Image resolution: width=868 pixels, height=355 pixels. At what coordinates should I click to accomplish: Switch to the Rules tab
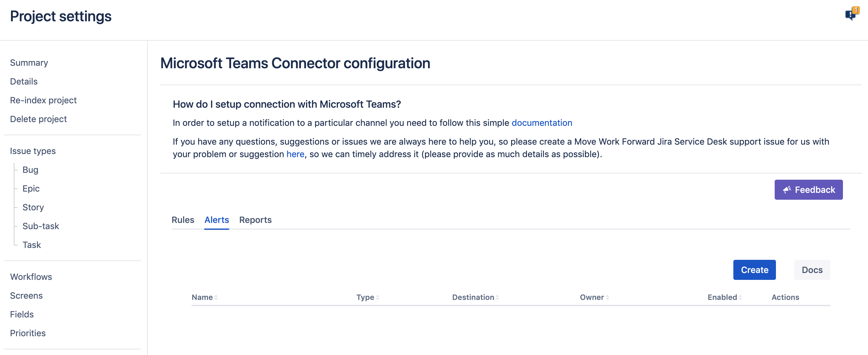[183, 219]
